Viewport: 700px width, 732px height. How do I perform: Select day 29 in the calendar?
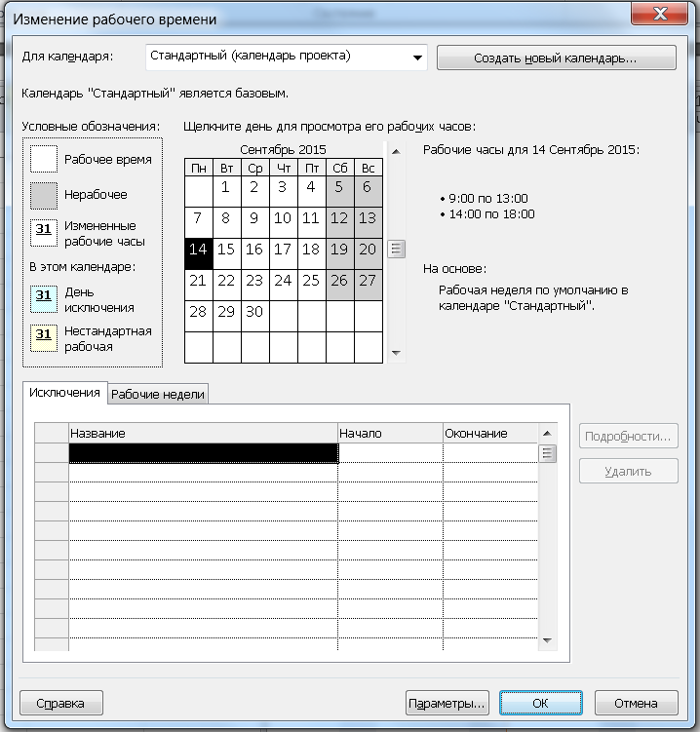point(227,316)
